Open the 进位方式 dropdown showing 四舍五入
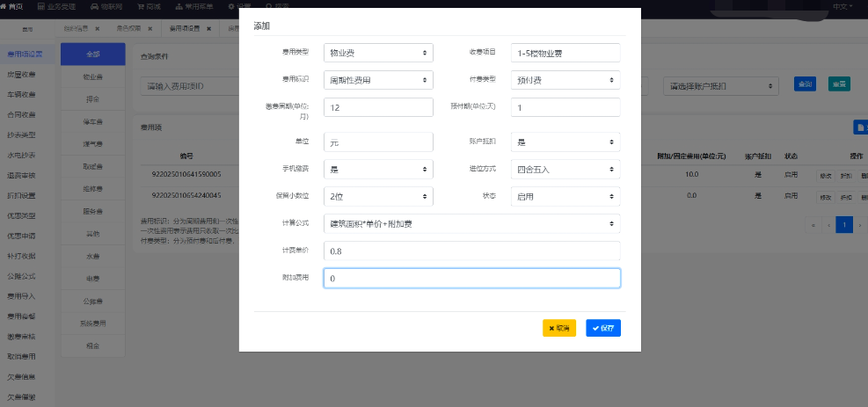The width and height of the screenshot is (868, 407). [x=565, y=168]
